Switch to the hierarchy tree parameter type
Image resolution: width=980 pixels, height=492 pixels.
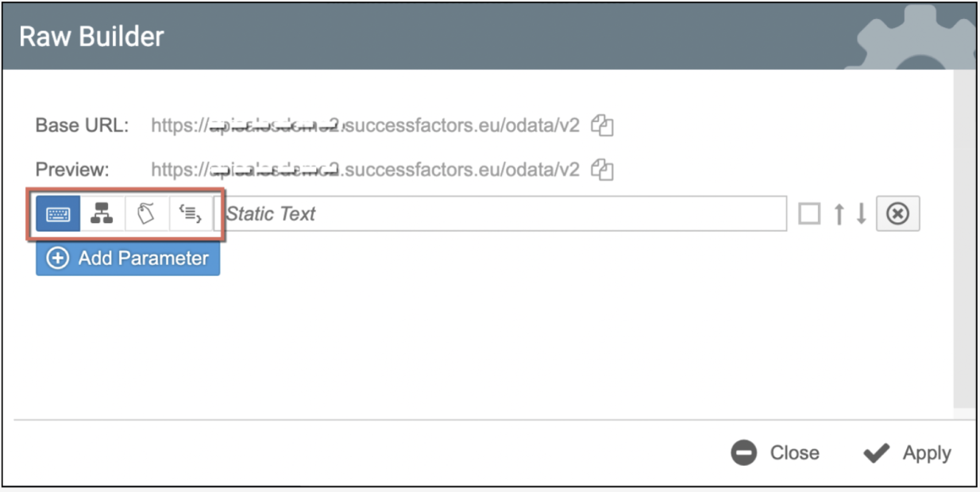pyautogui.click(x=102, y=214)
